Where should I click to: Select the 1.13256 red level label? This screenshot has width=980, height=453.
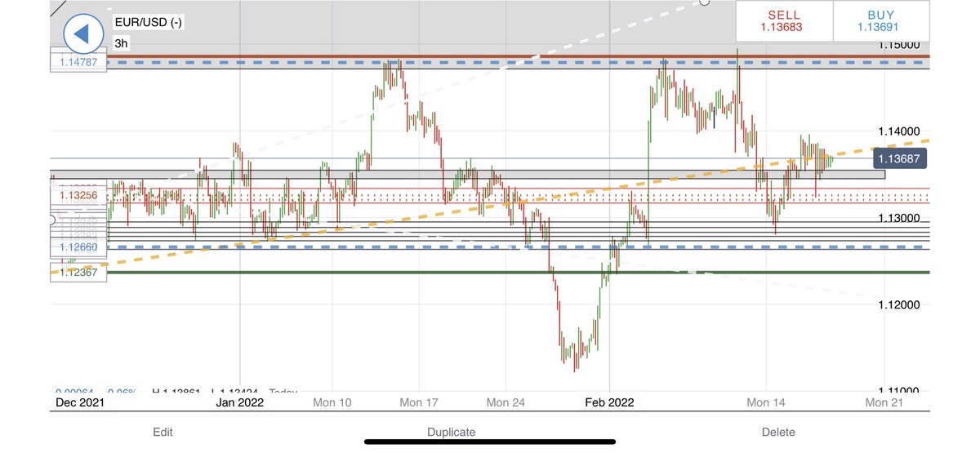point(78,196)
